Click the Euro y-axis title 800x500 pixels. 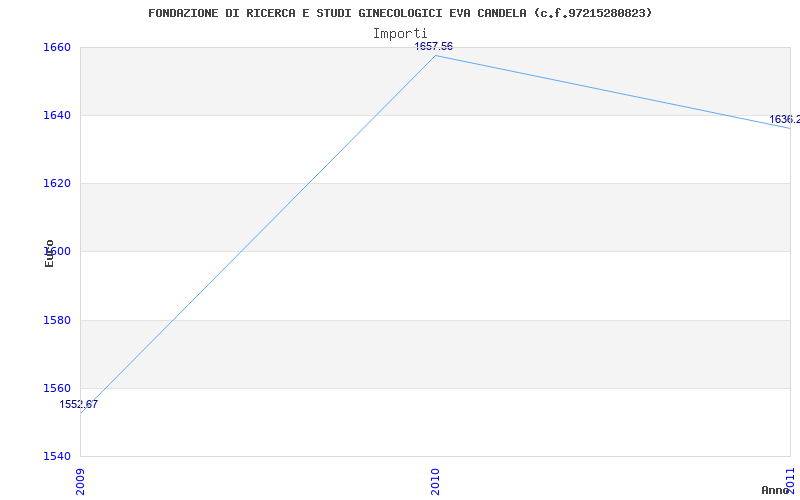49,254
